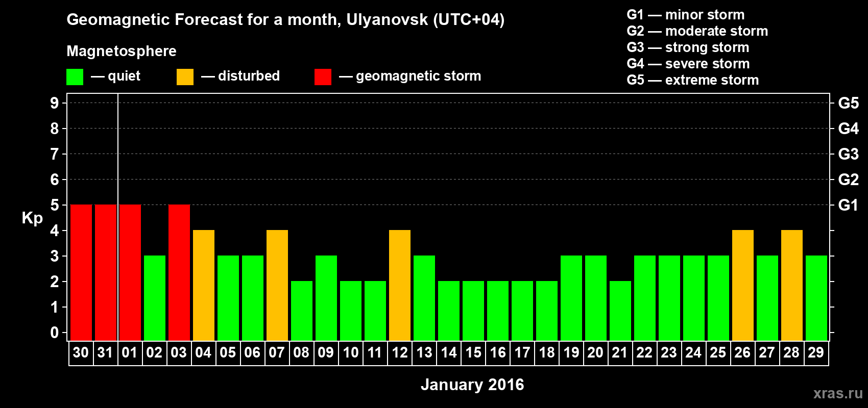Screen dimensions: 868x408
Task: Click the G5 — extreme storm legend line
Action: pos(693,80)
